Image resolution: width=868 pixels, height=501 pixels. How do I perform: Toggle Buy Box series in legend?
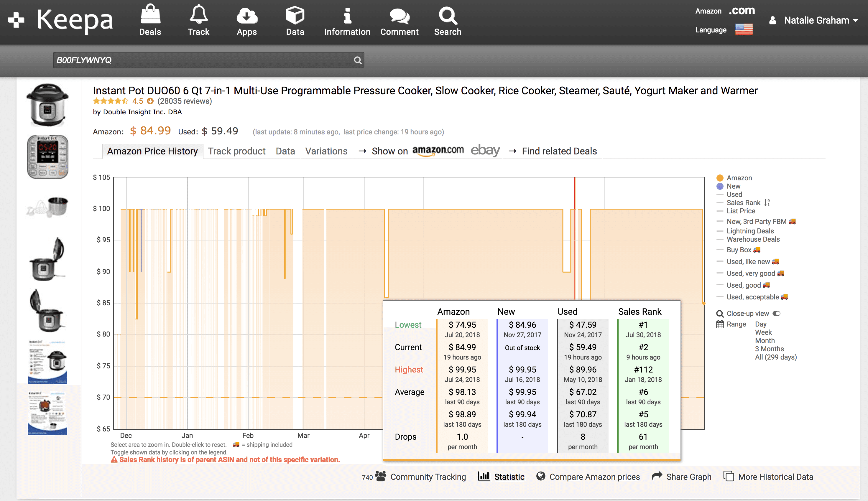tap(738, 250)
